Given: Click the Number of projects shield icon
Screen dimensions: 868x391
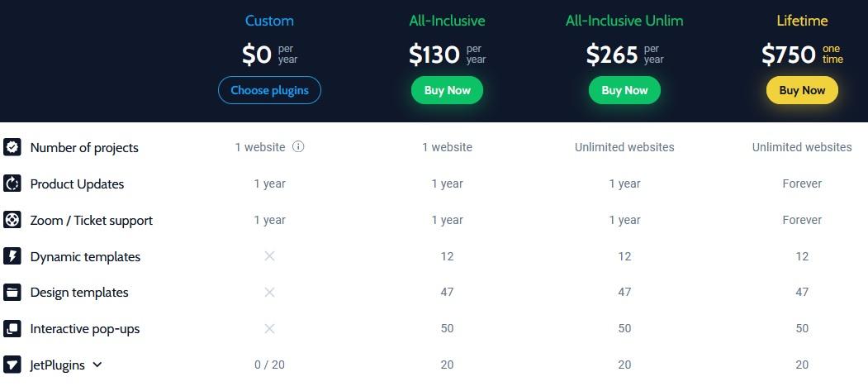Looking at the screenshot, I should coord(12,147).
